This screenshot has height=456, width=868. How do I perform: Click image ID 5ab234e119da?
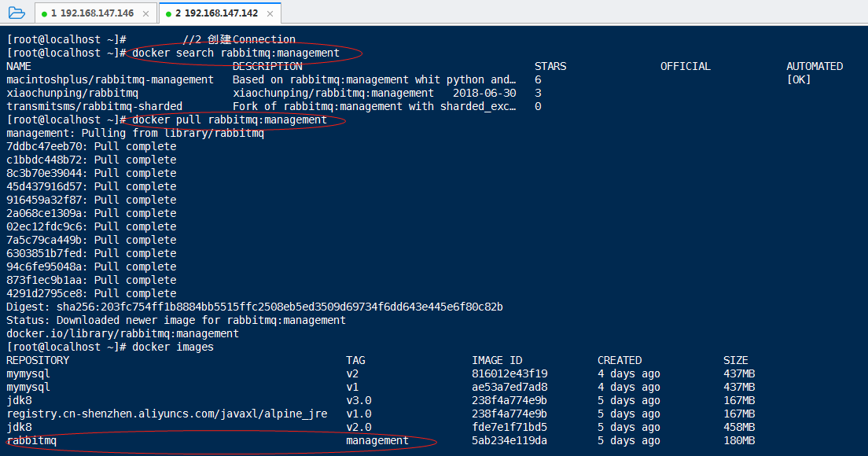click(x=509, y=440)
